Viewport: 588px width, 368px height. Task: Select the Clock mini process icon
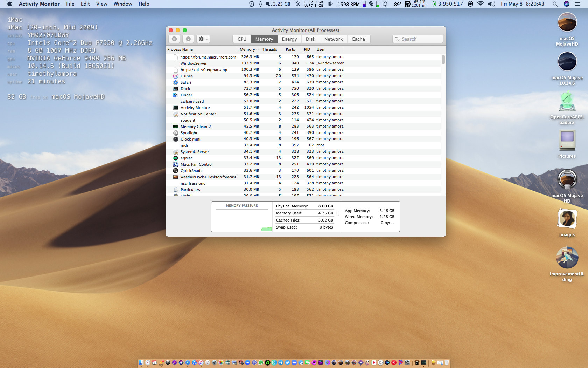click(x=176, y=139)
